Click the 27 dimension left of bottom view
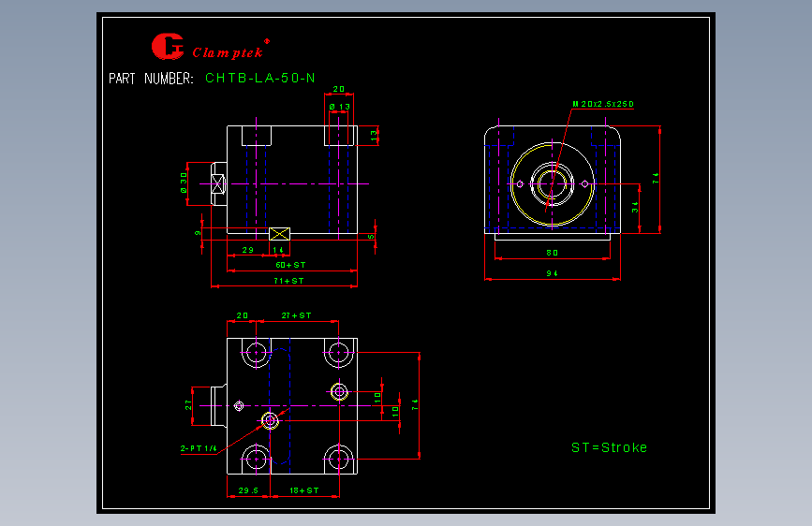Viewport: 812px width, 526px height. click(x=188, y=405)
